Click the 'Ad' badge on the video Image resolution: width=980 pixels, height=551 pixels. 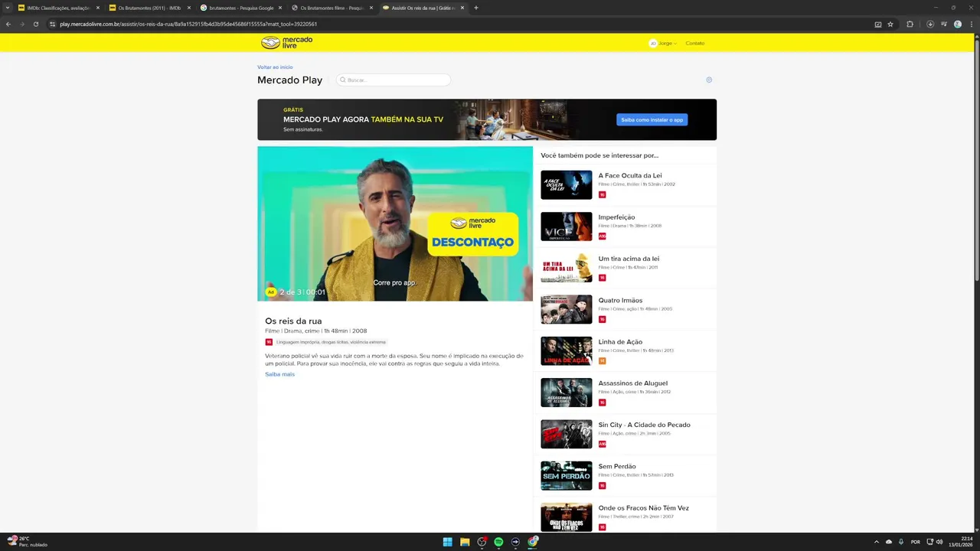tap(270, 292)
